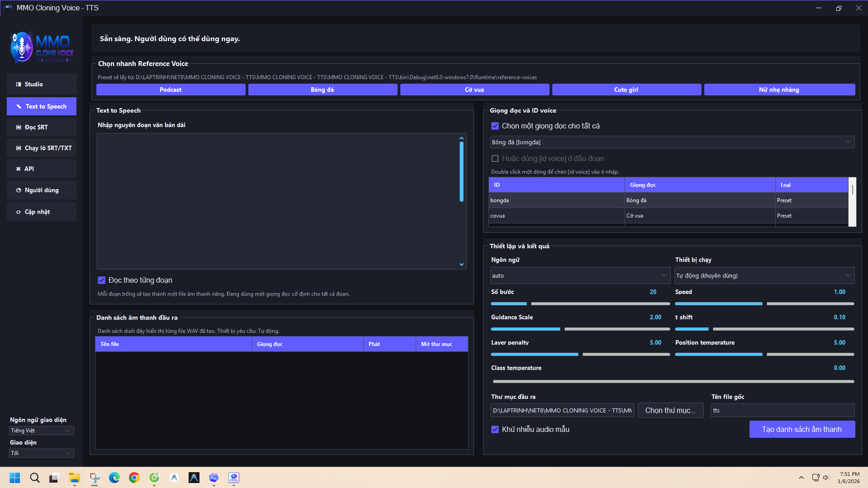Image resolution: width=868 pixels, height=488 pixels.
Task: Choose the Podcast reference voice preset
Action: pyautogui.click(x=171, y=90)
